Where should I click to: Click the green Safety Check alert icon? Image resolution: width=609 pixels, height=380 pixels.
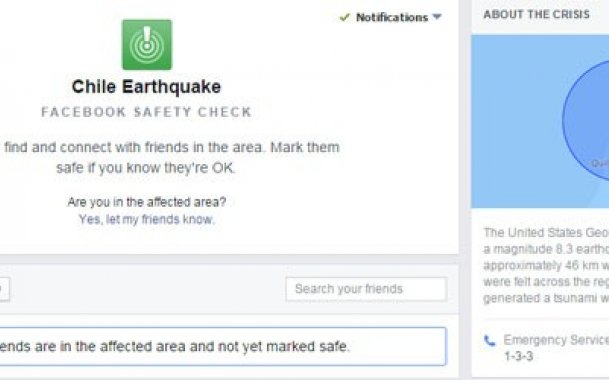click(x=147, y=45)
